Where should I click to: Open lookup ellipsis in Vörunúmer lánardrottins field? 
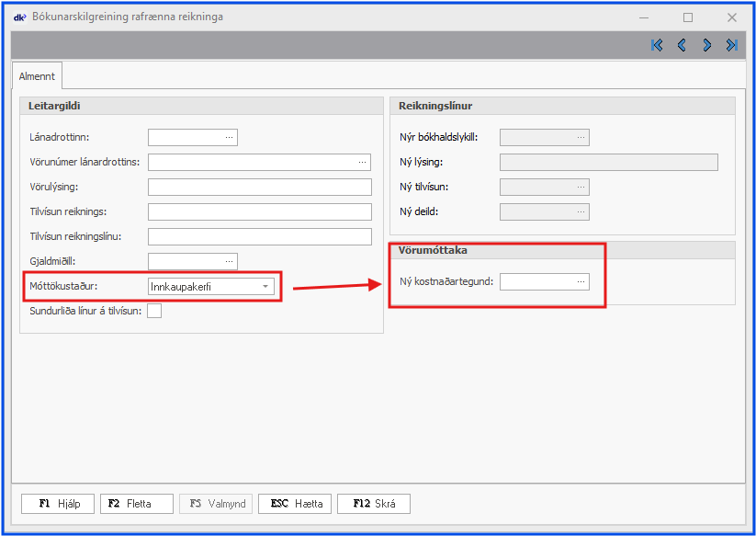coord(363,163)
